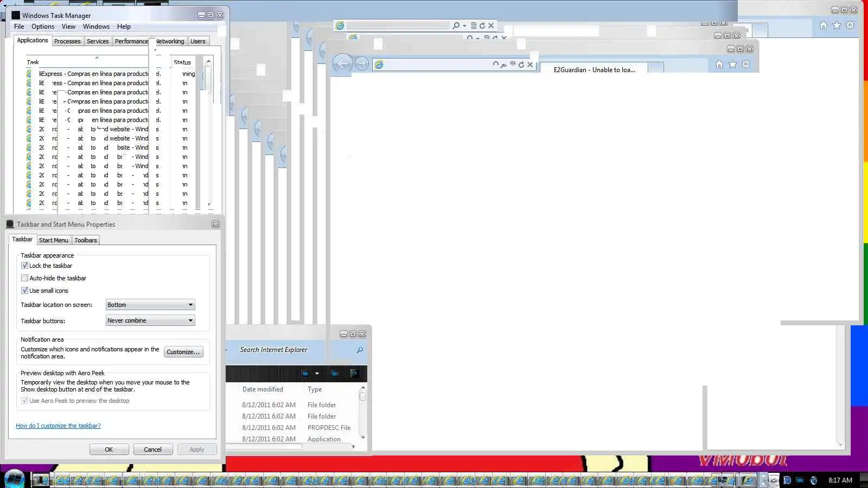Click the first taskbar button next to Start
The height and width of the screenshot is (488, 868).
click(41, 480)
